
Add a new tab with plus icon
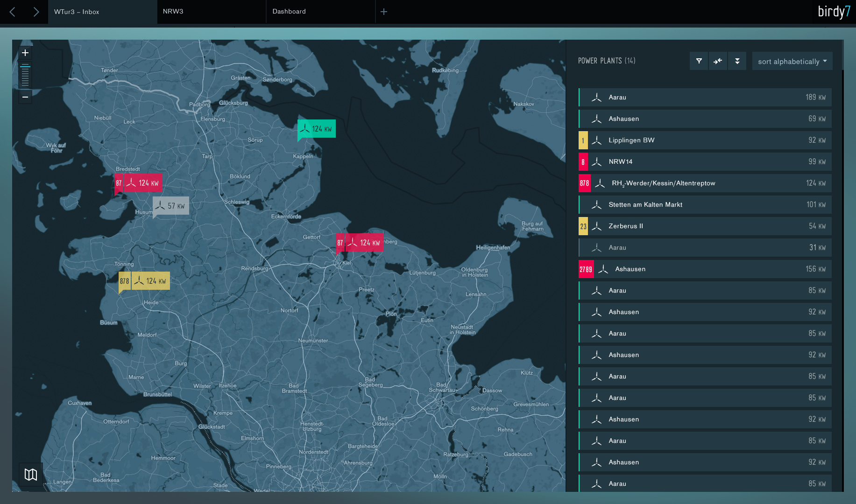click(x=384, y=12)
